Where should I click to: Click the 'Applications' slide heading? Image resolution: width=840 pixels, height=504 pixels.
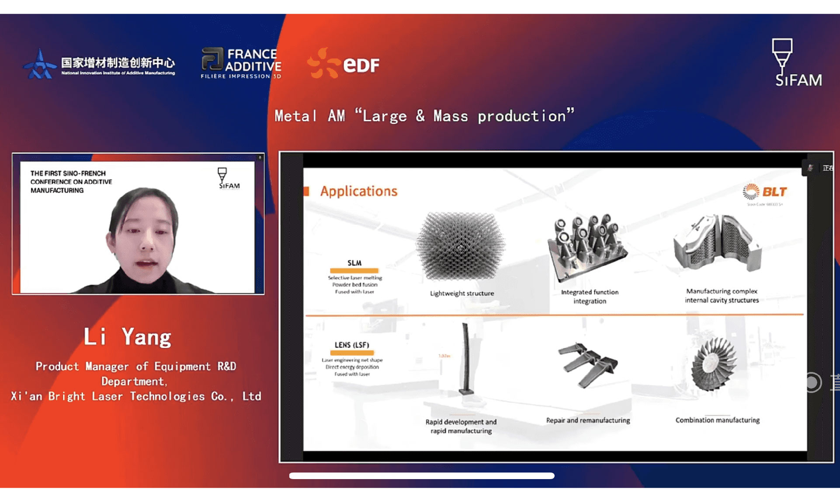(x=359, y=191)
